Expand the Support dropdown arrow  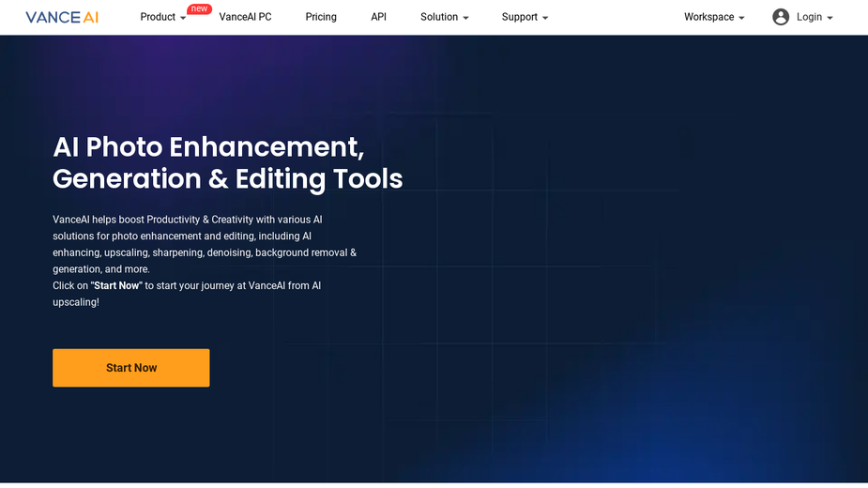click(x=545, y=18)
